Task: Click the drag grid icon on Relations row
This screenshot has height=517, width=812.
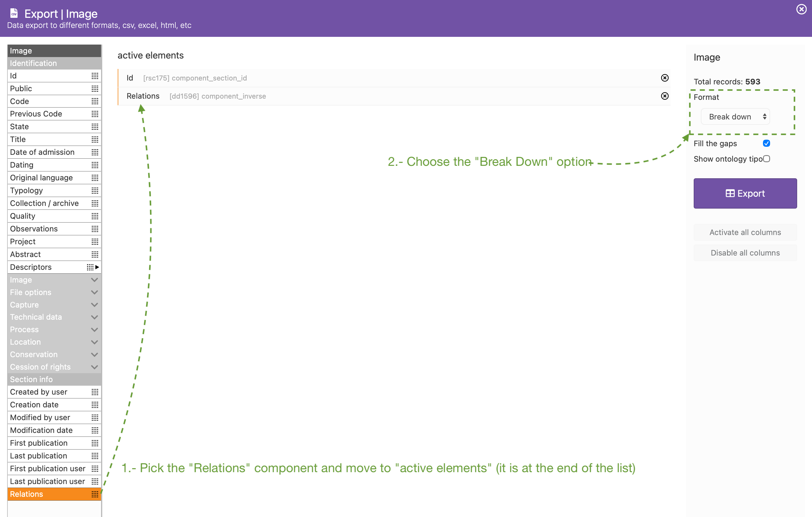Action: pyautogui.click(x=95, y=494)
